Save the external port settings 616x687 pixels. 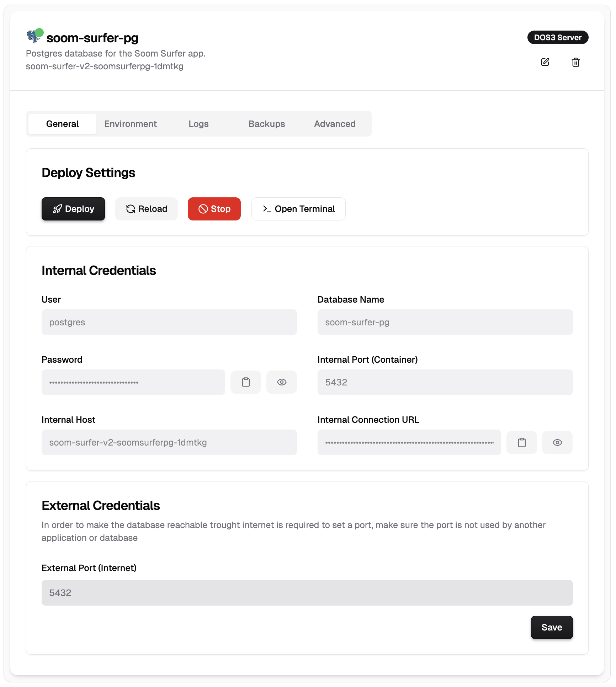pyautogui.click(x=552, y=627)
